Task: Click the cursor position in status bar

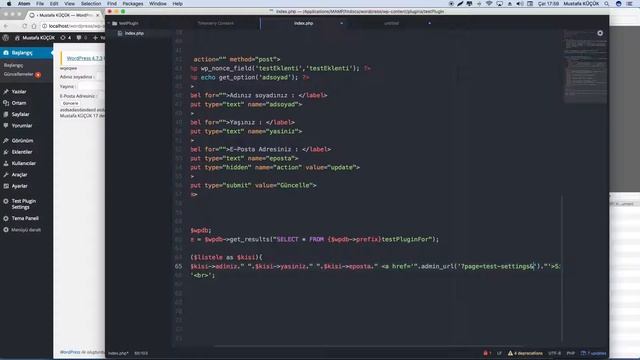Action: pyautogui.click(x=141, y=353)
